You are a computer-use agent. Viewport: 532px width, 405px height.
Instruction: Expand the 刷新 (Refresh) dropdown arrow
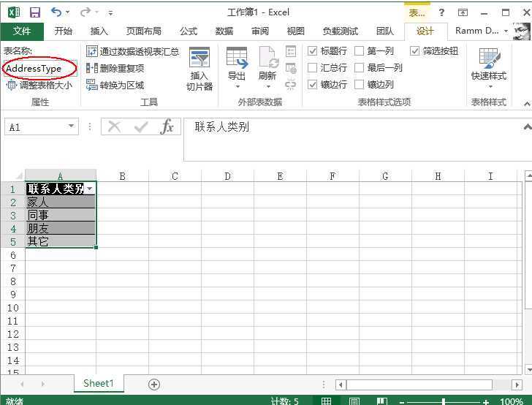click(268, 86)
